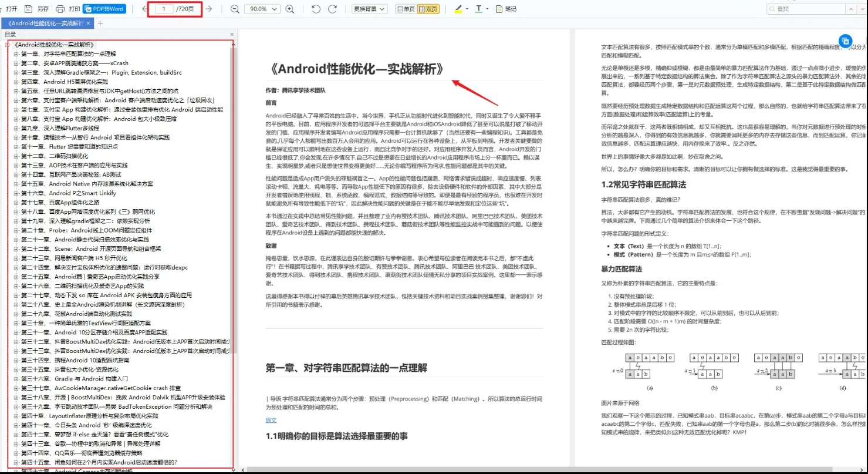Screen dimensions: 868x474
Task: Collapse the root 《Android性能优化—实战解析》 tree node
Action: coord(8,45)
